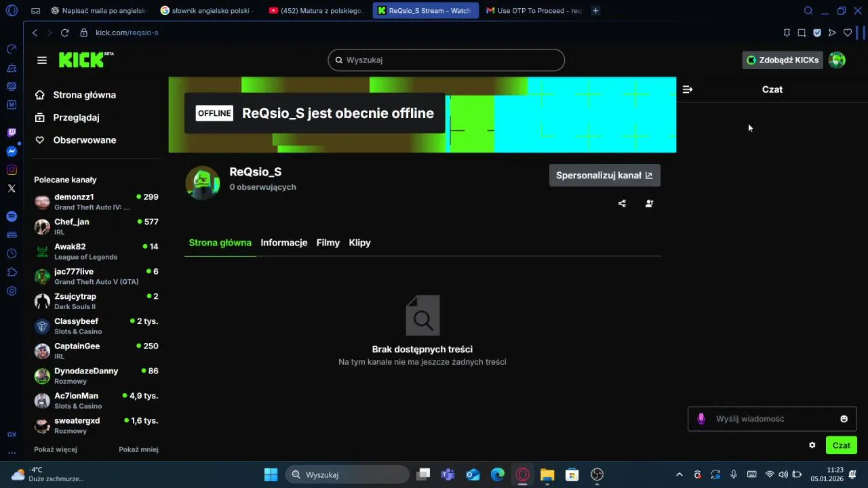The image size is (868, 488).
Task: Open chat settings gear icon
Action: (812, 445)
